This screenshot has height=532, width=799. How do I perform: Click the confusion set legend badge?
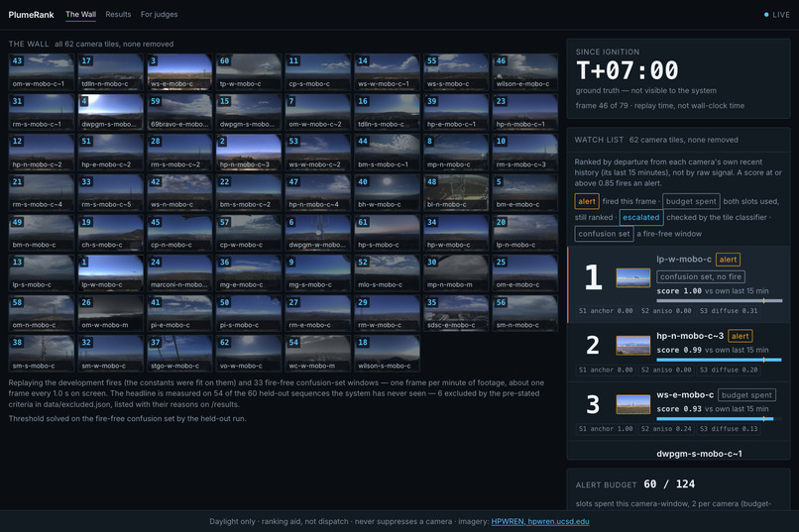[x=604, y=234]
